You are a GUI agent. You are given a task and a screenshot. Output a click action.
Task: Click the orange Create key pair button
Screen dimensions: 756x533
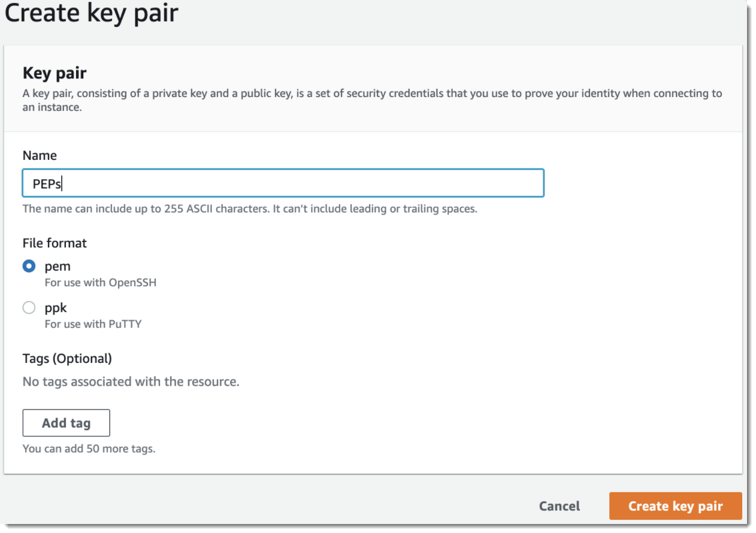pos(675,506)
